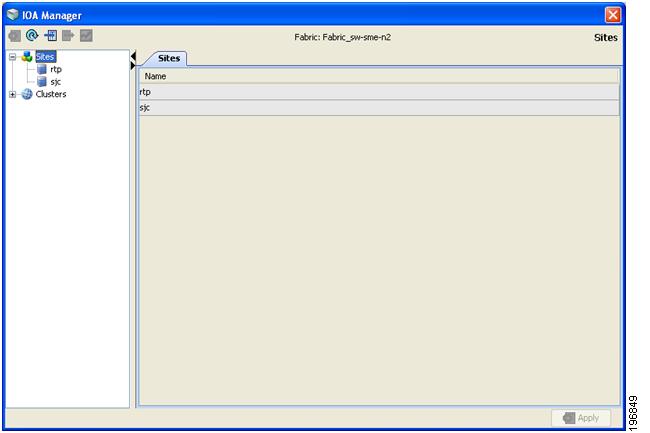This screenshot has width=650, height=433.
Task: Open the disabled chart statistics icon
Action: (86, 36)
